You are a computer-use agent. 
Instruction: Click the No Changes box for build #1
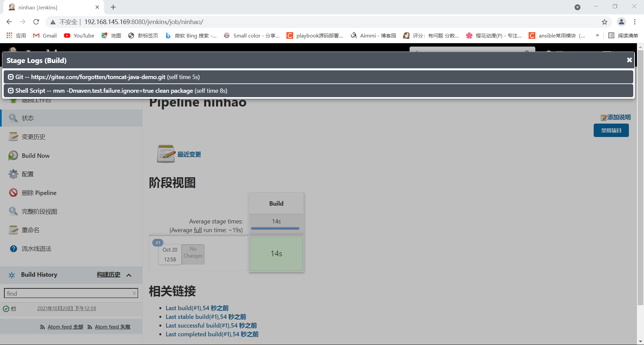pyautogui.click(x=193, y=254)
